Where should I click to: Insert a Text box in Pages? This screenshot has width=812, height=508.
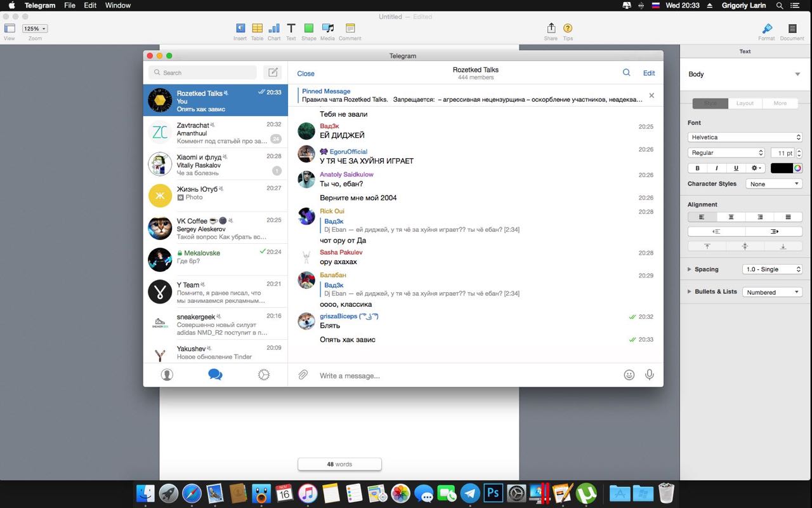tap(291, 28)
